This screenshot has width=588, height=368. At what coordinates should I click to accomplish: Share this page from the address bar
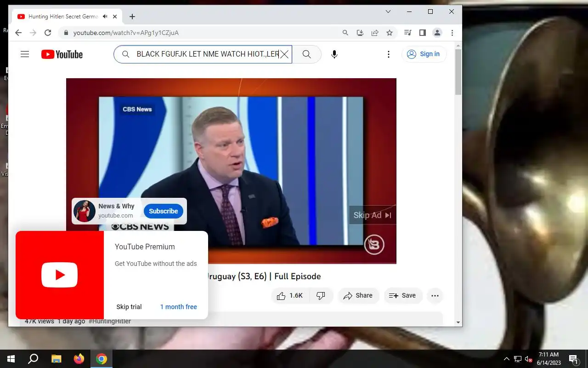coord(375,33)
